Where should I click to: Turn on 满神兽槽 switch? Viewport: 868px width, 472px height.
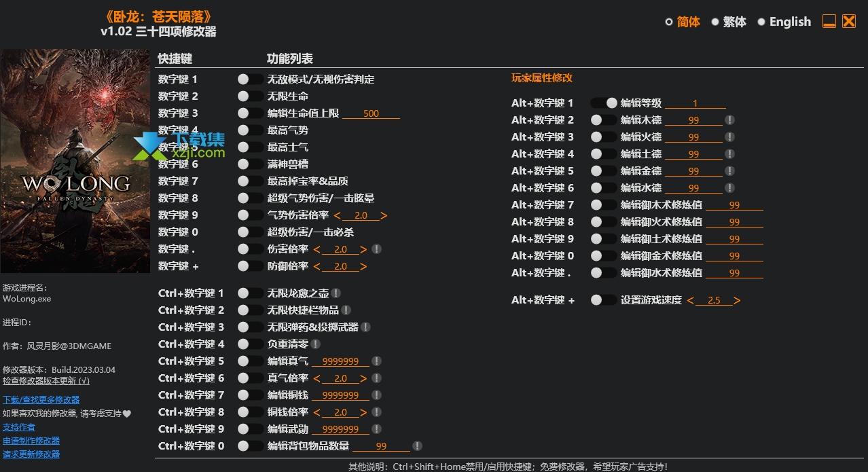point(251,164)
